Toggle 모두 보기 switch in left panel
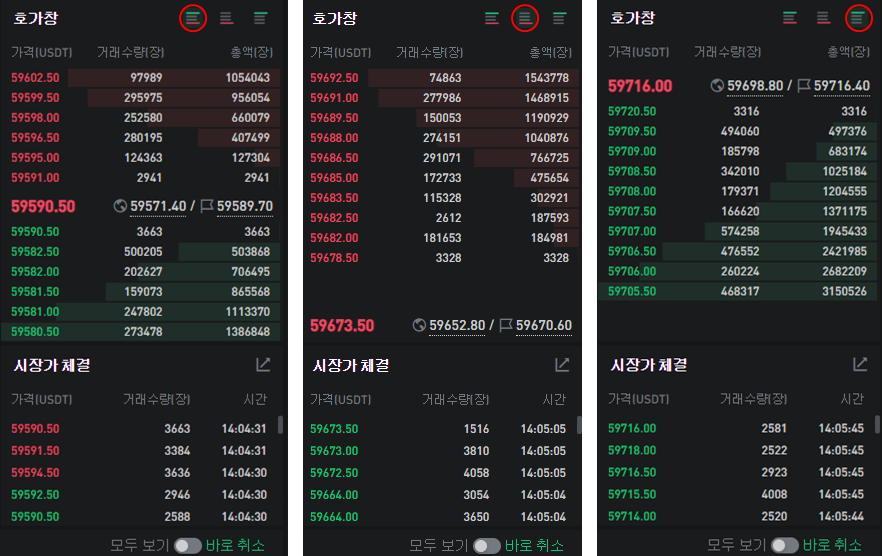Viewport: 882px width, 556px height. tap(188, 545)
